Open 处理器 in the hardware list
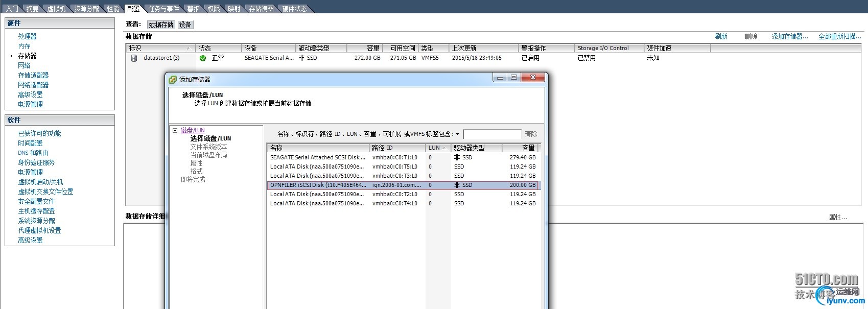 pyautogui.click(x=27, y=36)
